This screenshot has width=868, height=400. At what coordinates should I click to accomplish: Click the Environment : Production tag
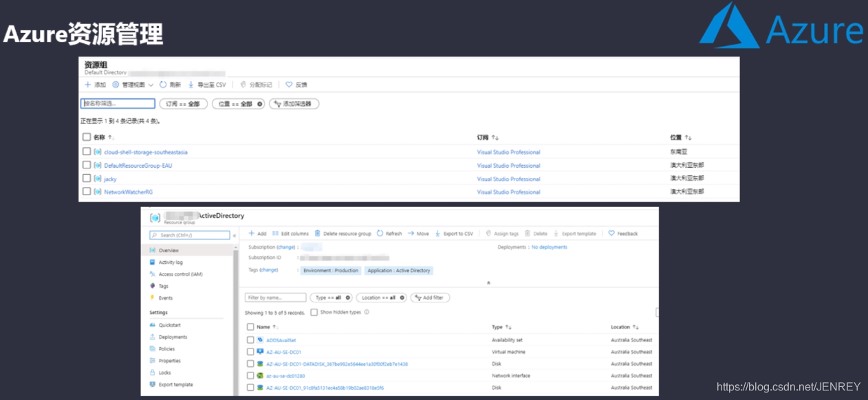point(331,271)
